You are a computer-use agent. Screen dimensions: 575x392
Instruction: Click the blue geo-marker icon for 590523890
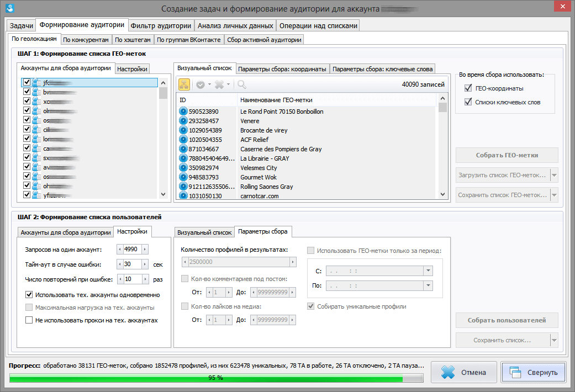click(x=183, y=112)
